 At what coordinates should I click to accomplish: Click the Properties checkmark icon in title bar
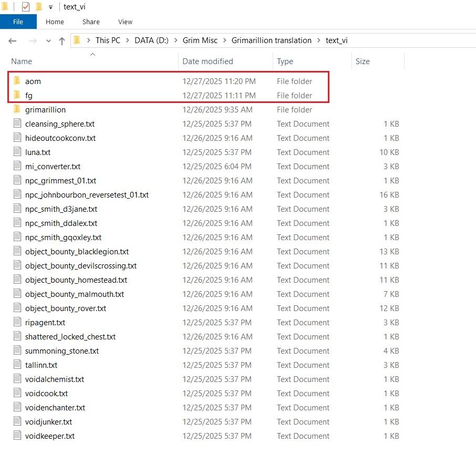click(x=26, y=7)
